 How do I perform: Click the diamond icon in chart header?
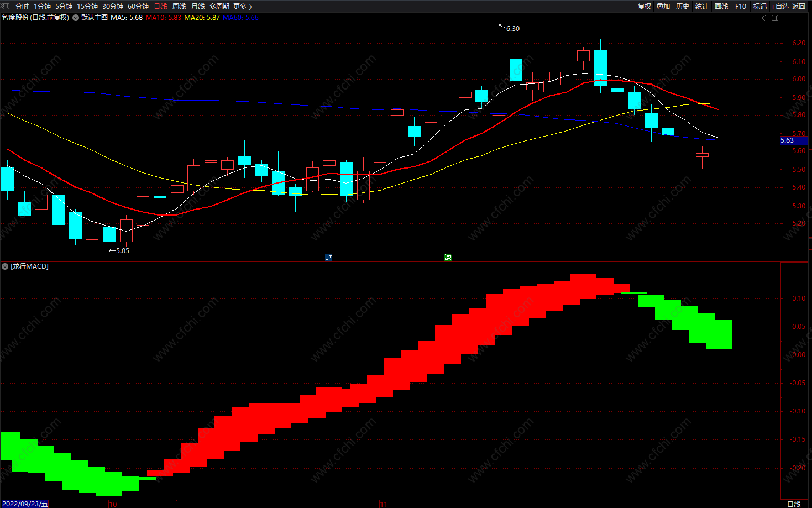[x=765, y=18]
